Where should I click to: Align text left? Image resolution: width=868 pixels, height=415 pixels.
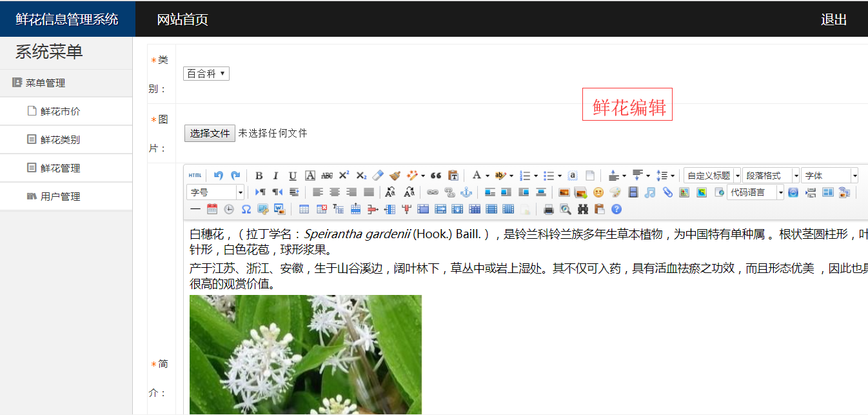(x=317, y=192)
